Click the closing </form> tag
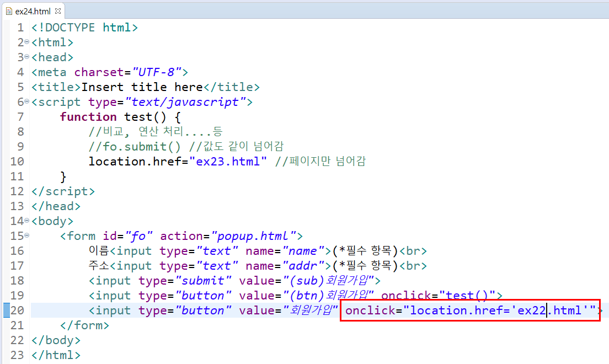 [x=84, y=325]
